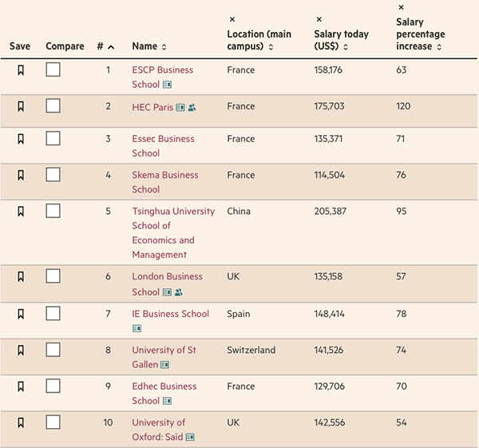Open Edhec Business School link
This screenshot has width=479, height=448.
(x=164, y=394)
